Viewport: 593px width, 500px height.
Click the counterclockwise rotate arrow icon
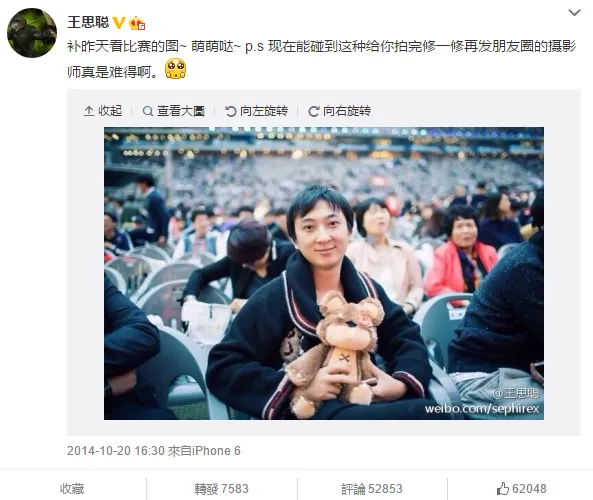(230, 111)
